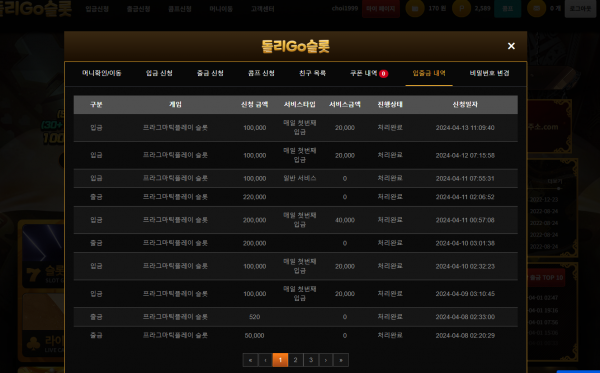Select date 2024-04-09 03:10:45
Viewport: 600px width, 373px height.
[x=465, y=294]
